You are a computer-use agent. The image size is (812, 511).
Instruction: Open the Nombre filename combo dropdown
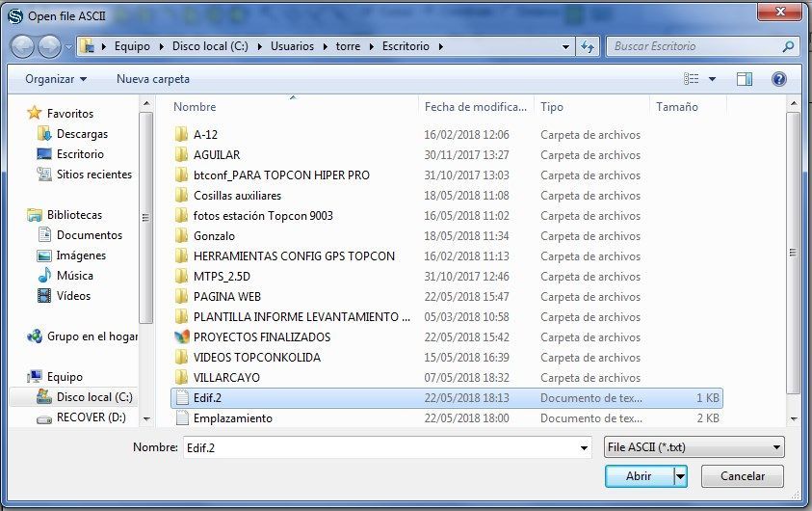[584, 447]
